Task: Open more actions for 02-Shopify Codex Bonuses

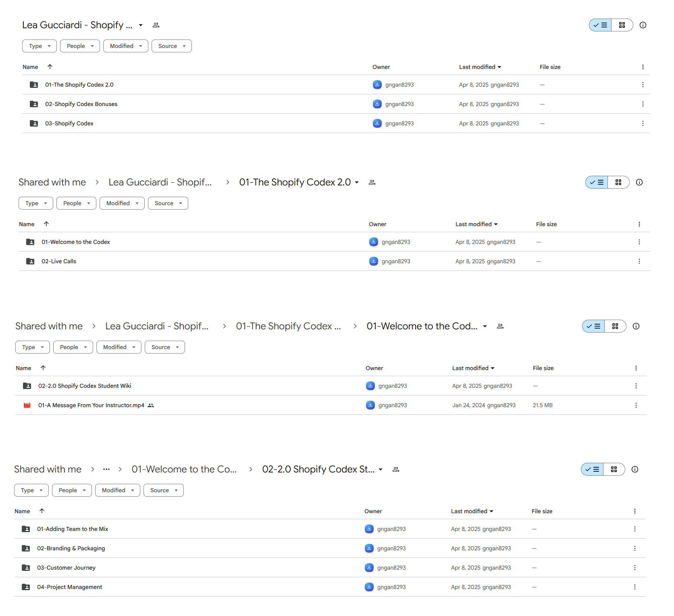Action: 643,104
